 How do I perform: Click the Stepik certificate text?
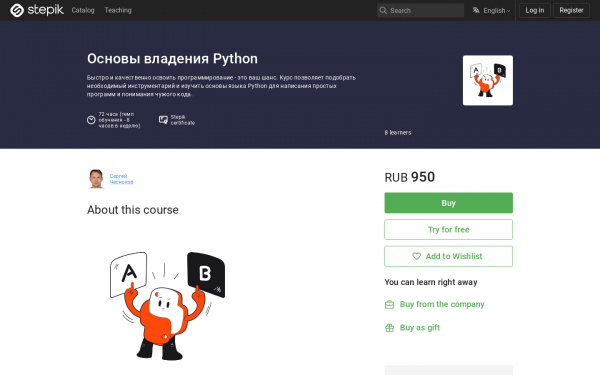tap(183, 120)
